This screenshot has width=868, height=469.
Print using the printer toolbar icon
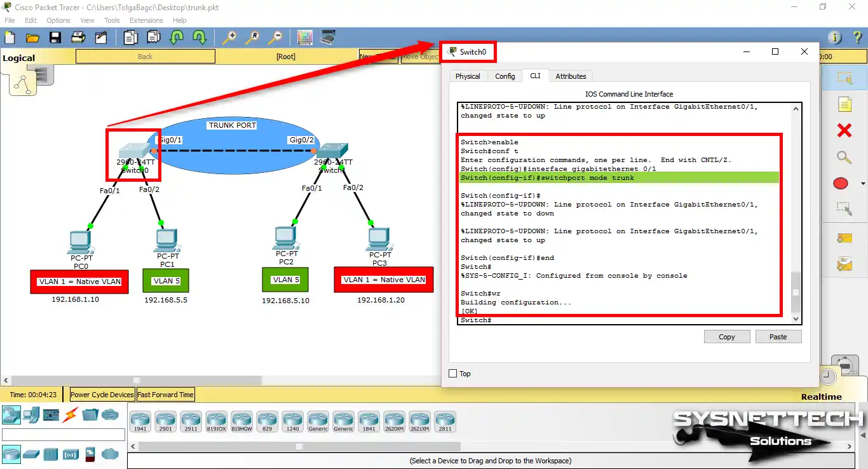(x=78, y=37)
